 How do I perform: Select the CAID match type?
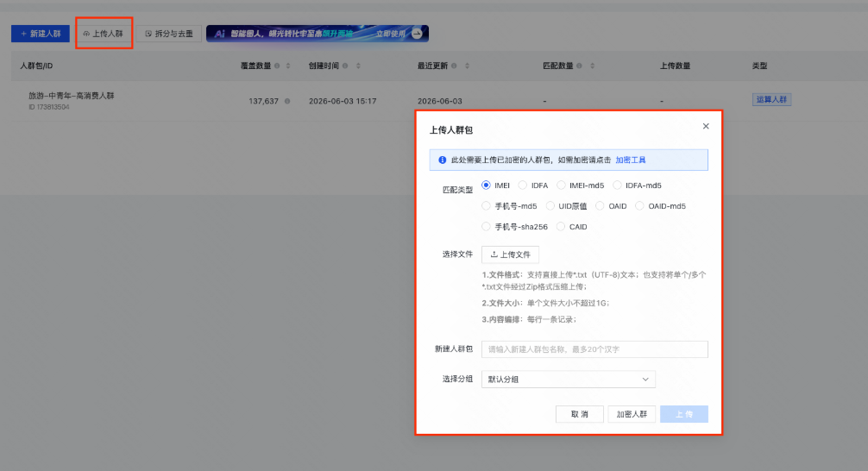(x=561, y=226)
